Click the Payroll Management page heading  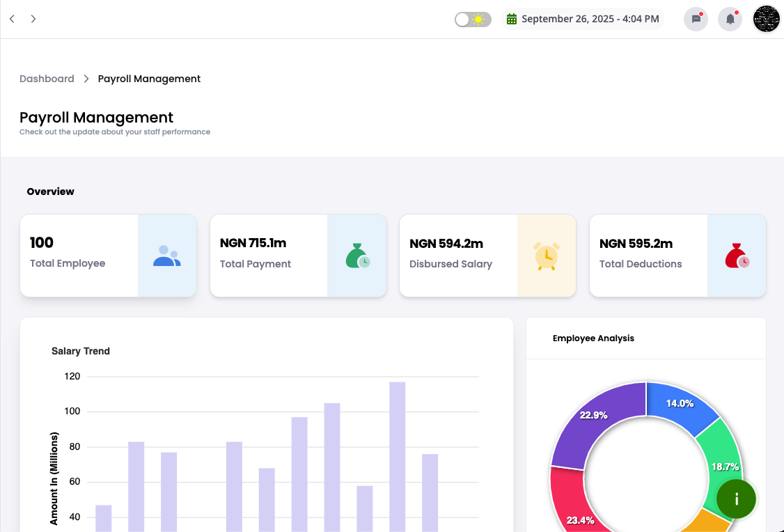tap(97, 117)
